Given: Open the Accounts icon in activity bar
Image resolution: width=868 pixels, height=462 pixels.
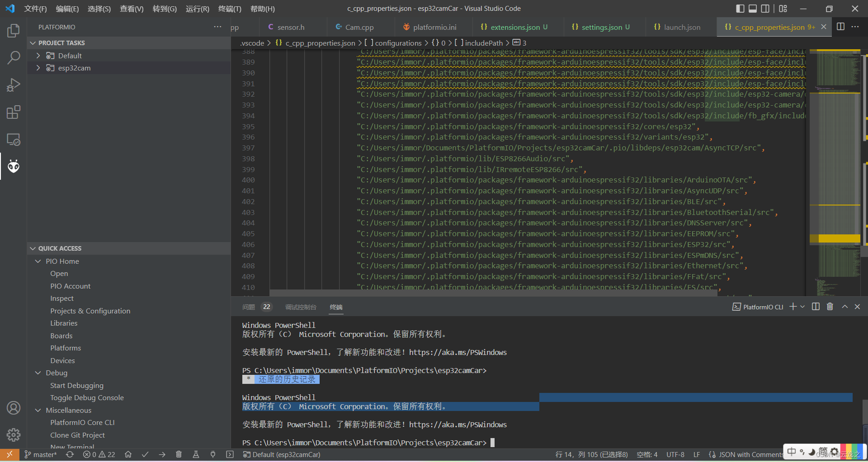Looking at the screenshot, I should coord(14,408).
